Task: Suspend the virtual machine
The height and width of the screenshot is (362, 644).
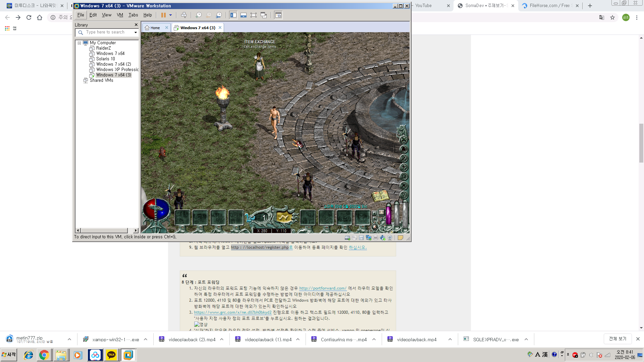Action: click(164, 15)
